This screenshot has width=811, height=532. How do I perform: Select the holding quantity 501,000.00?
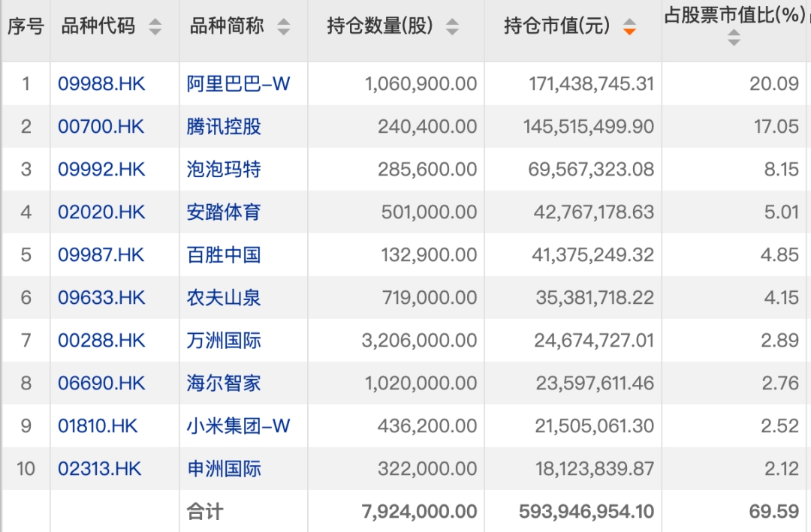pyautogui.click(x=430, y=212)
